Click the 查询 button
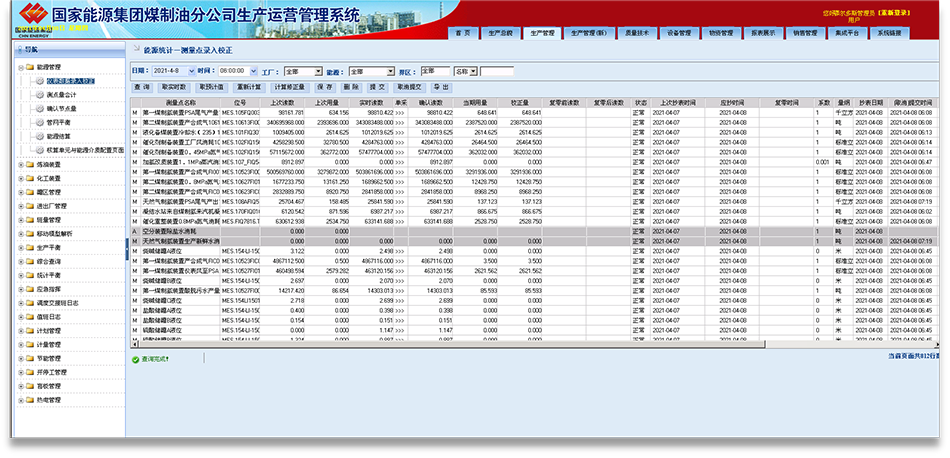 (x=142, y=87)
